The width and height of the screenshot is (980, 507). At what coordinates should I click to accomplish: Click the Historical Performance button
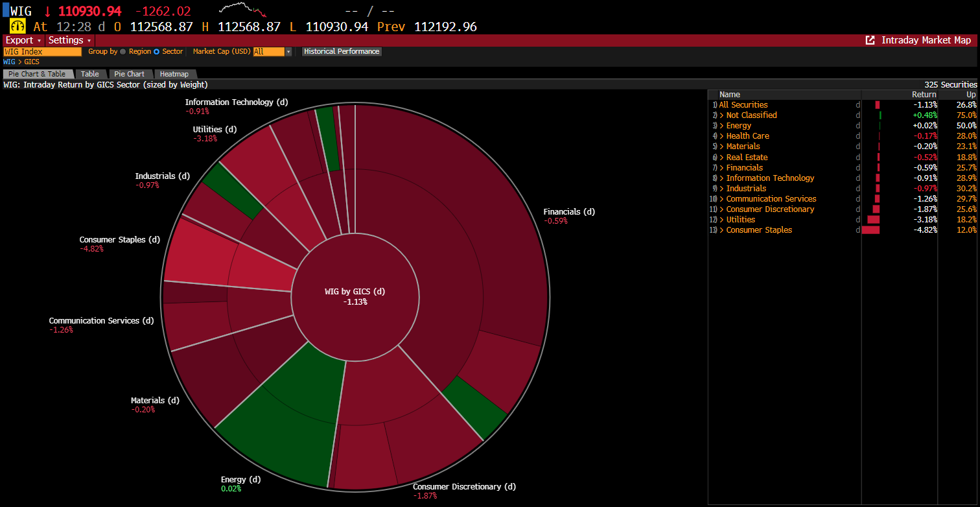pos(342,52)
